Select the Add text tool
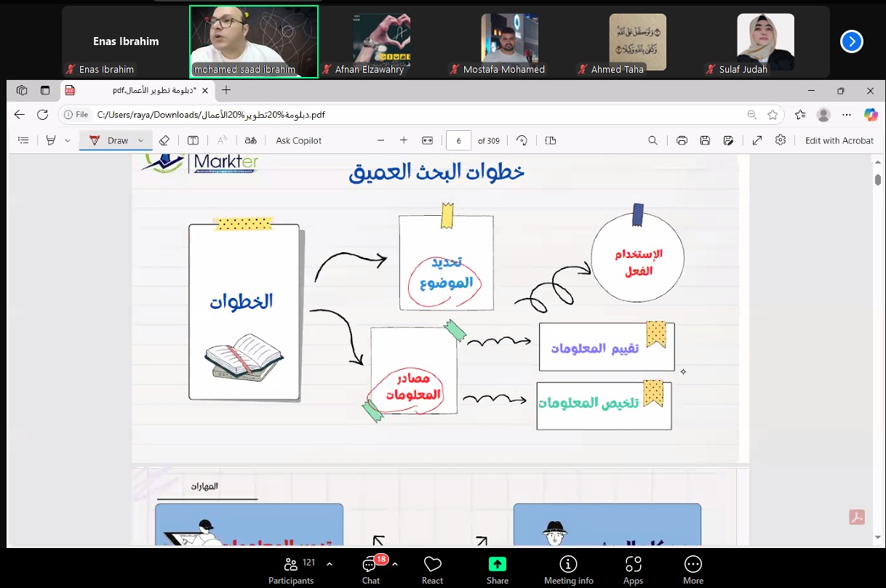Image resolution: width=886 pixels, height=588 pixels. (x=193, y=140)
